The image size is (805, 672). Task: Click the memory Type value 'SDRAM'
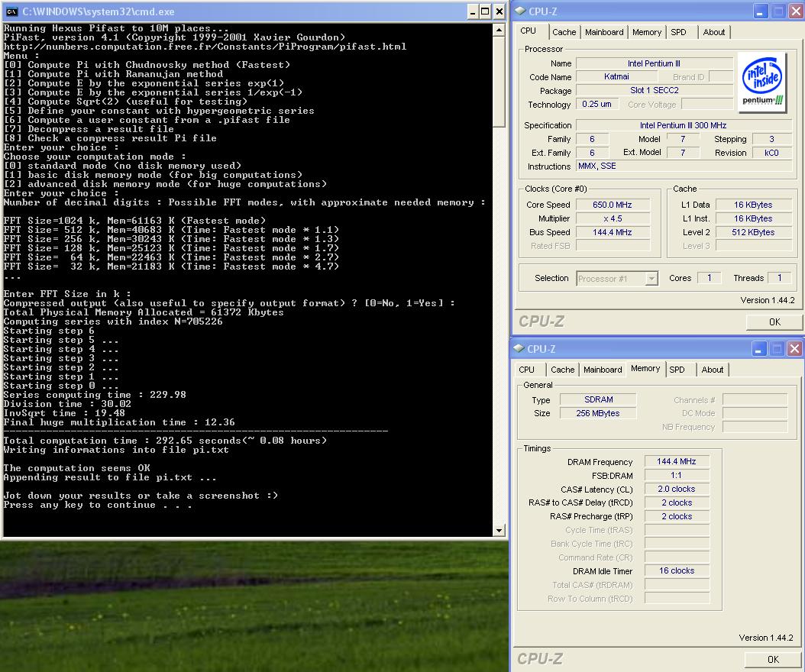tap(598, 399)
